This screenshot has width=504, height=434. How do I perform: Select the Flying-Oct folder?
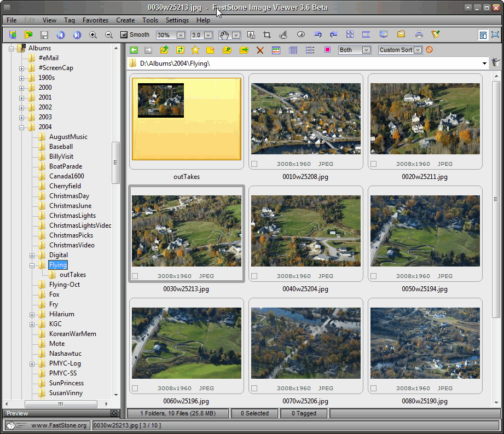pos(64,285)
